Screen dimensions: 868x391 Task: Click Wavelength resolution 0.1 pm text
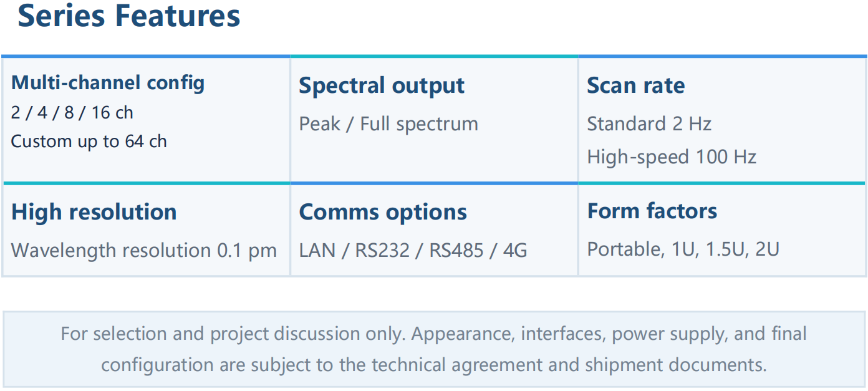(143, 250)
